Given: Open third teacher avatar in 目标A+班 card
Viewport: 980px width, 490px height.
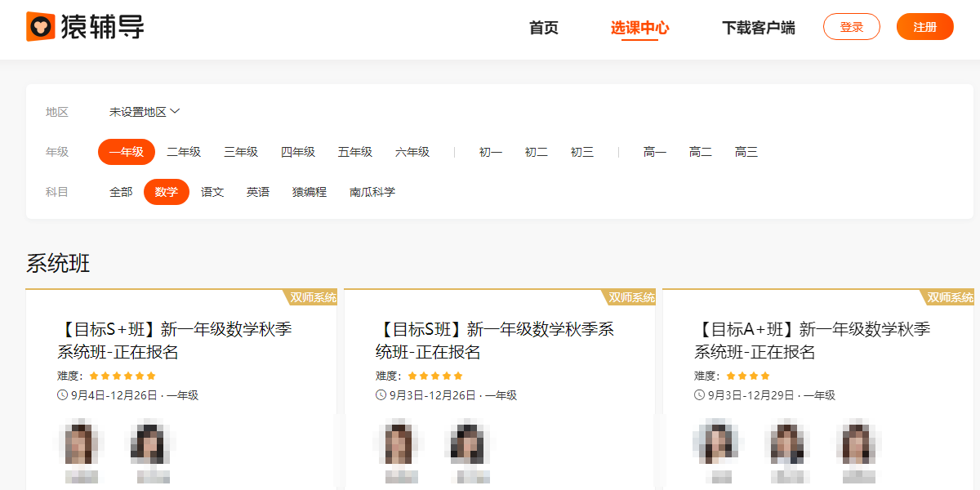Looking at the screenshot, I should (x=857, y=443).
